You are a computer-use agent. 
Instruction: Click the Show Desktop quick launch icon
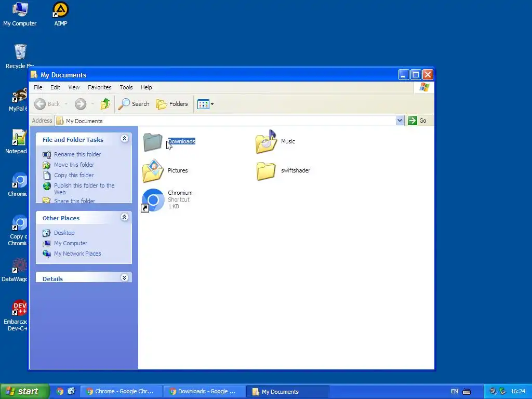[71, 391]
